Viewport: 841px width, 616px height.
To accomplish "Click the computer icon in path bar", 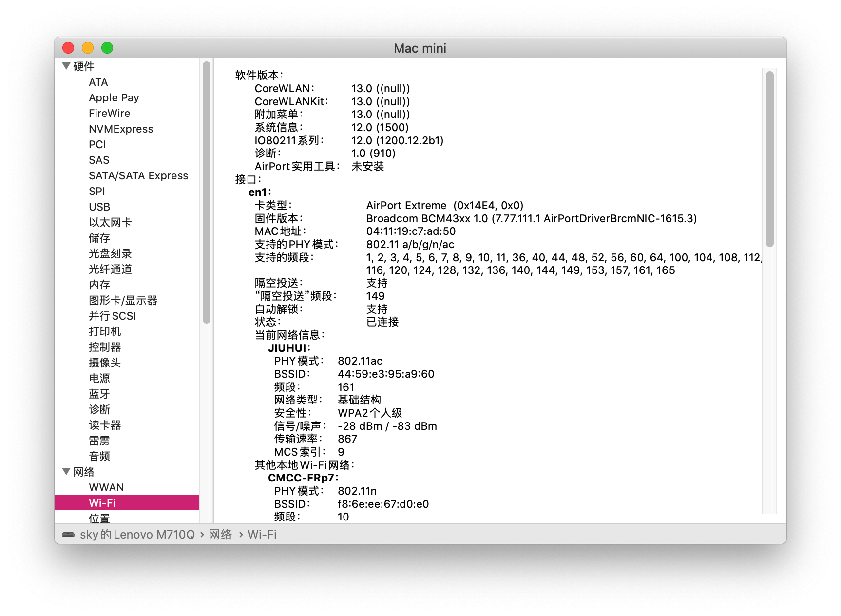I will coord(68,535).
